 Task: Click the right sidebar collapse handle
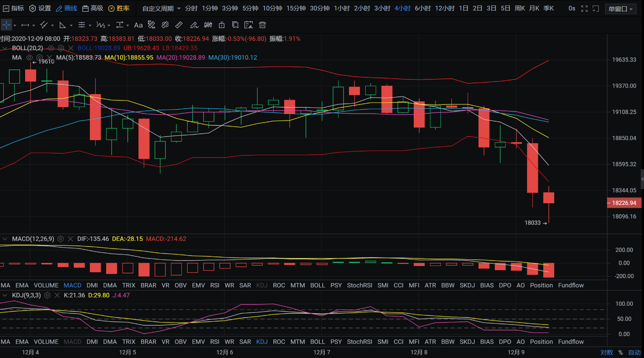click(642, 179)
